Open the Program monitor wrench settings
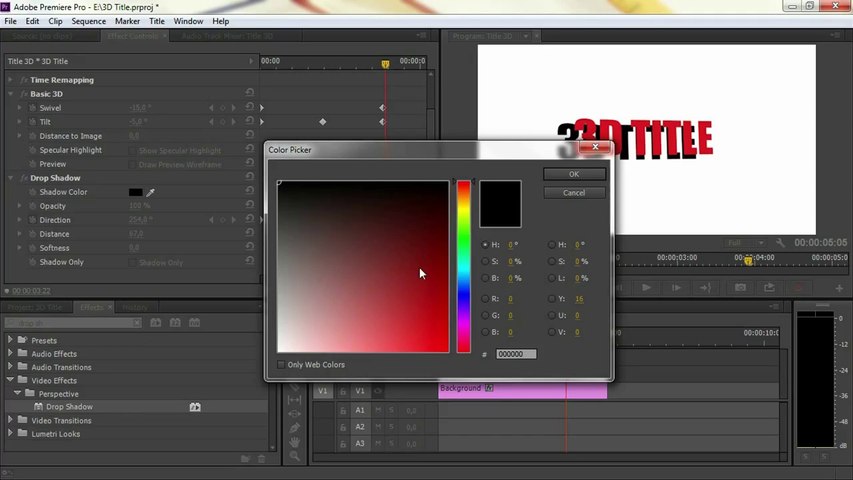The width and height of the screenshot is (853, 480). 780,243
